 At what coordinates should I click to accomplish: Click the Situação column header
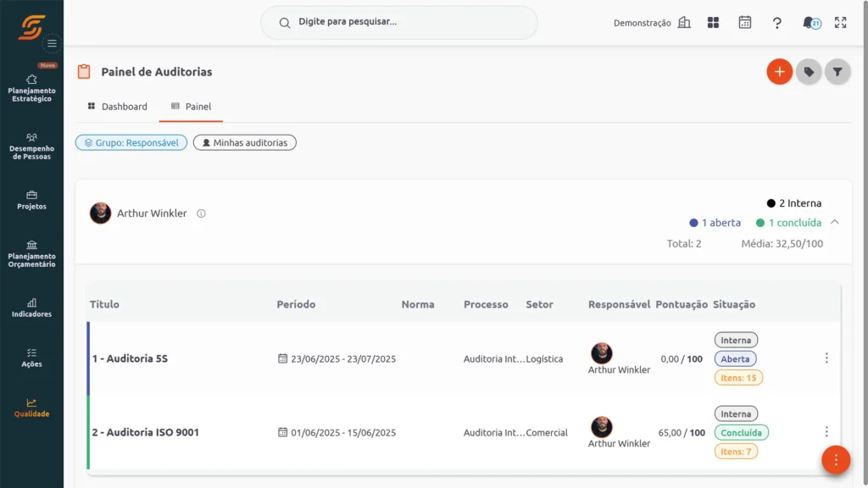click(x=734, y=304)
